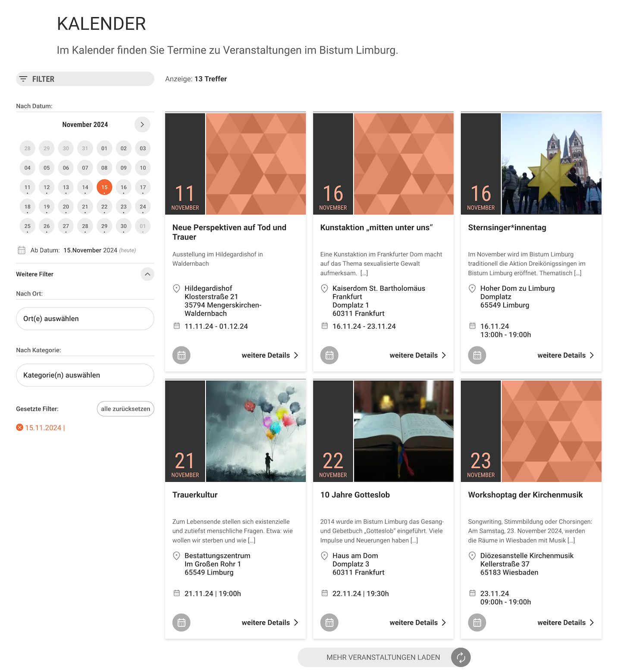
Task: Click calendar icon on Sternsinger*innentag card
Action: 477,355
